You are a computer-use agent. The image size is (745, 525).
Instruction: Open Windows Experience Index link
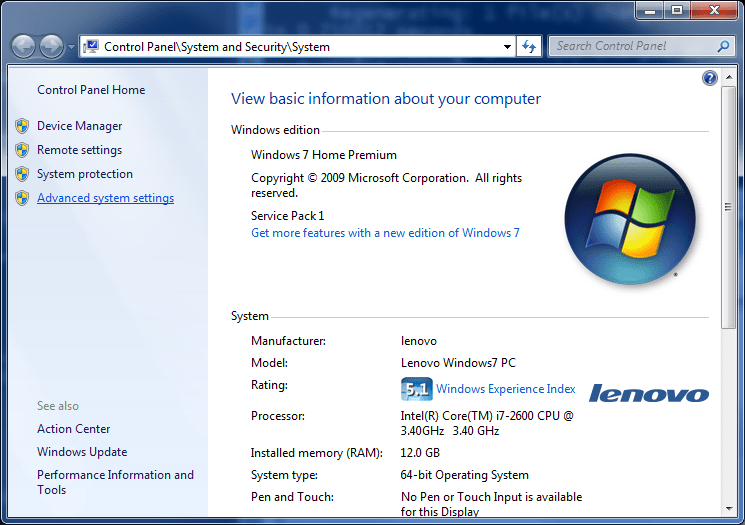click(506, 389)
